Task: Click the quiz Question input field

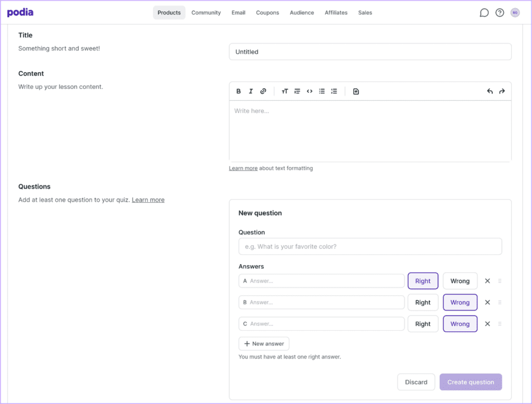Action: tap(370, 246)
